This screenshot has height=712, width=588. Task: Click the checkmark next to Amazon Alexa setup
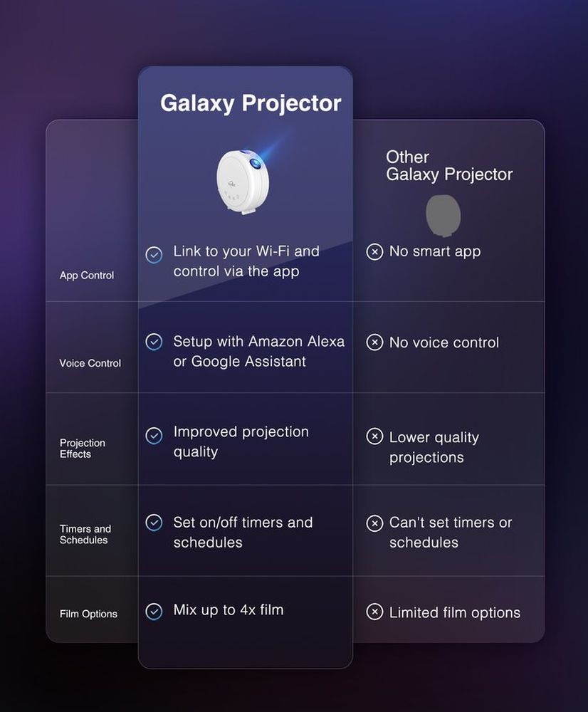point(154,342)
